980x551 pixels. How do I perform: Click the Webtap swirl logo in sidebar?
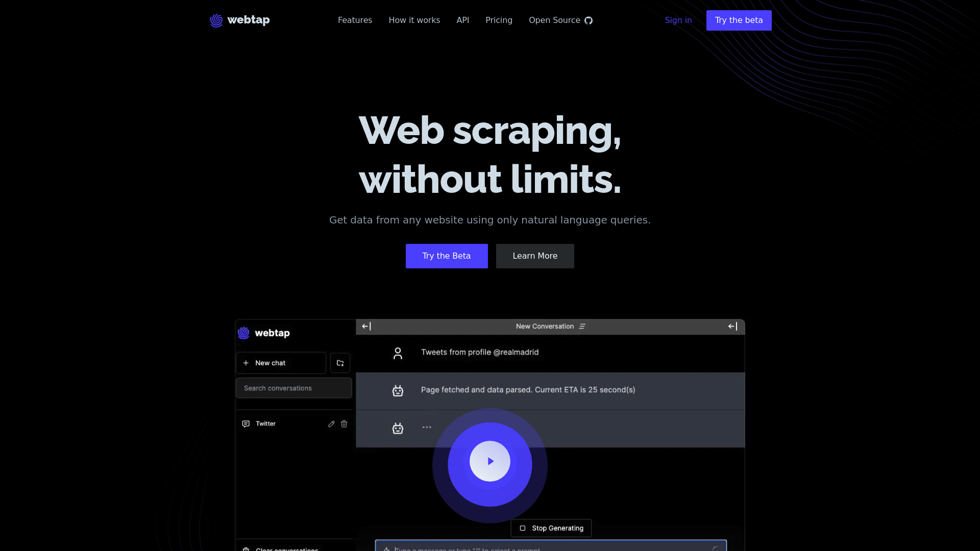(243, 332)
